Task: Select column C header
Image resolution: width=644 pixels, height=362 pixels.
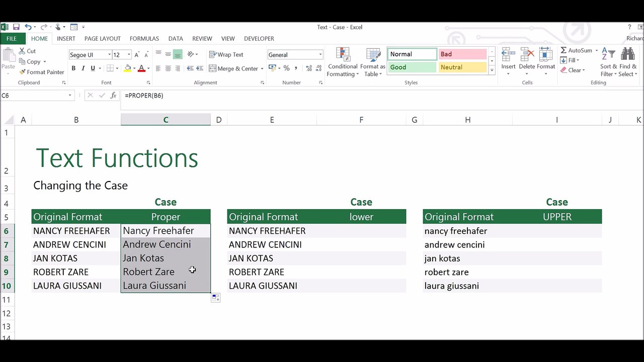Action: pyautogui.click(x=166, y=120)
